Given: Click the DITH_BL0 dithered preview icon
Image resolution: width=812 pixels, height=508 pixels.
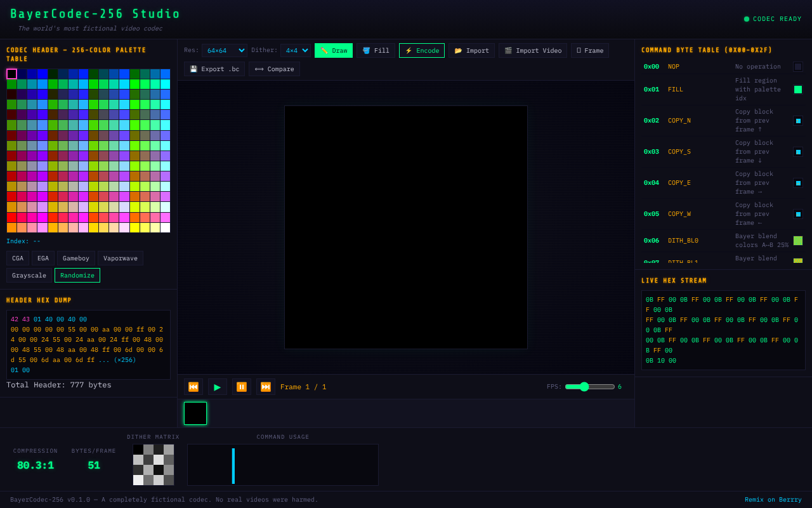Looking at the screenshot, I should [798, 241].
